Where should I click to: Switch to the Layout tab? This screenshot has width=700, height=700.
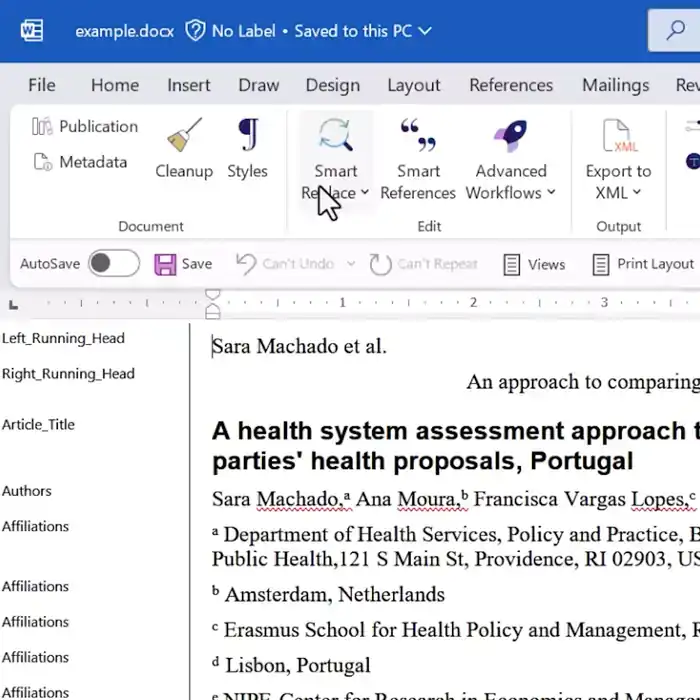click(414, 85)
